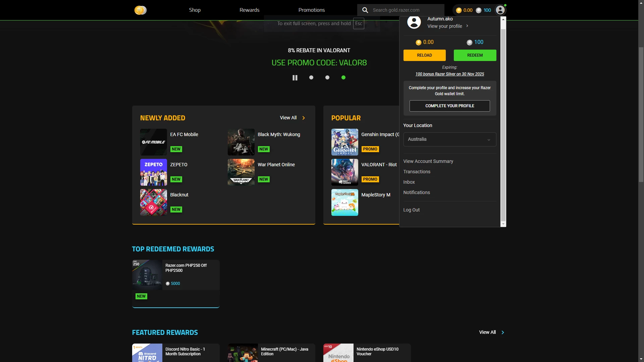Expand View your profile via its chevron
The width and height of the screenshot is (644, 362).
point(467,26)
